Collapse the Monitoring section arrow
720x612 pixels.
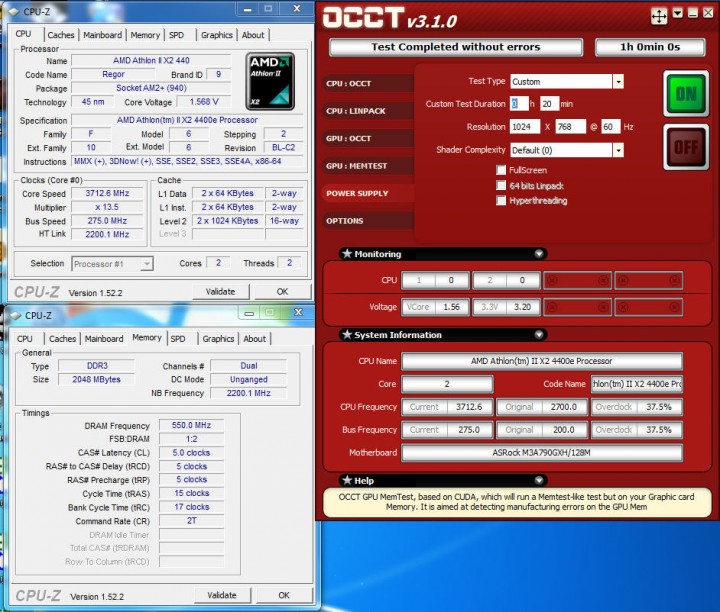[539, 254]
